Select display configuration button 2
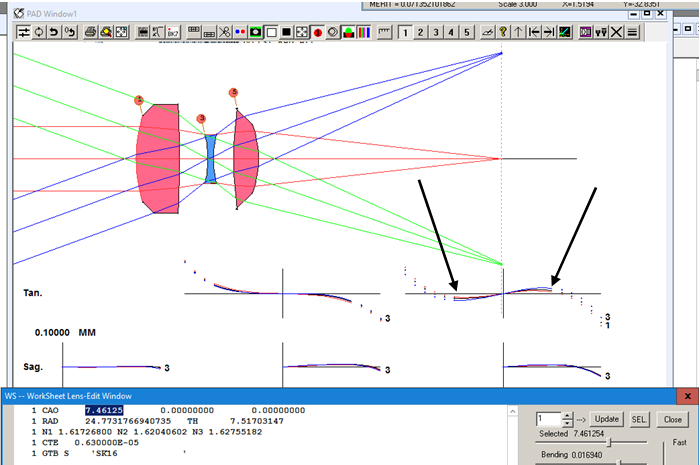700x465 pixels. [x=421, y=32]
